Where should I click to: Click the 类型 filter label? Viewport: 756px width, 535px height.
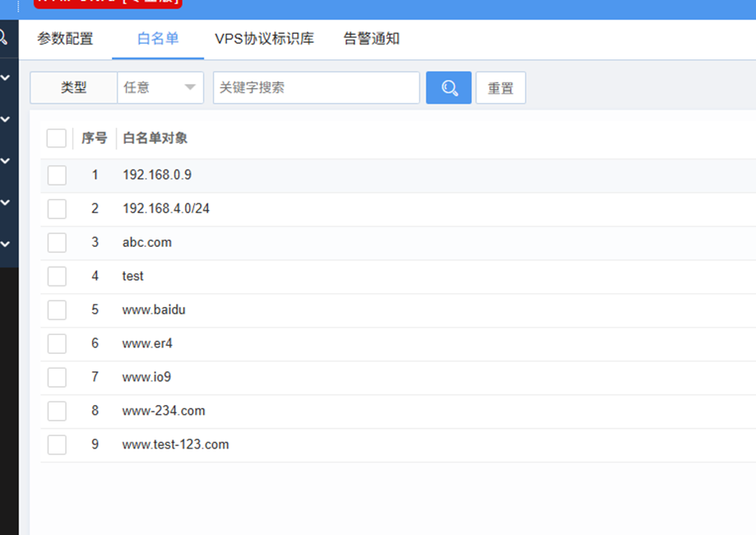point(74,88)
